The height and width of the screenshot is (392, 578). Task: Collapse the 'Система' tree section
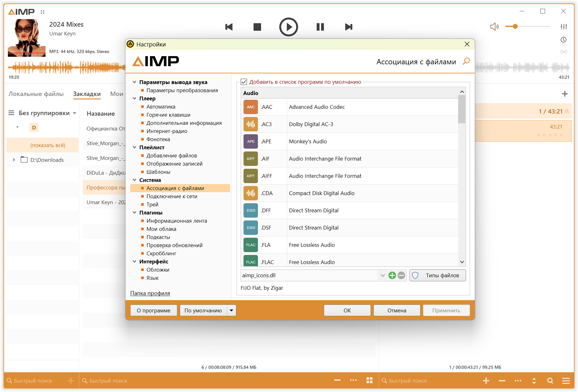pyautogui.click(x=135, y=180)
